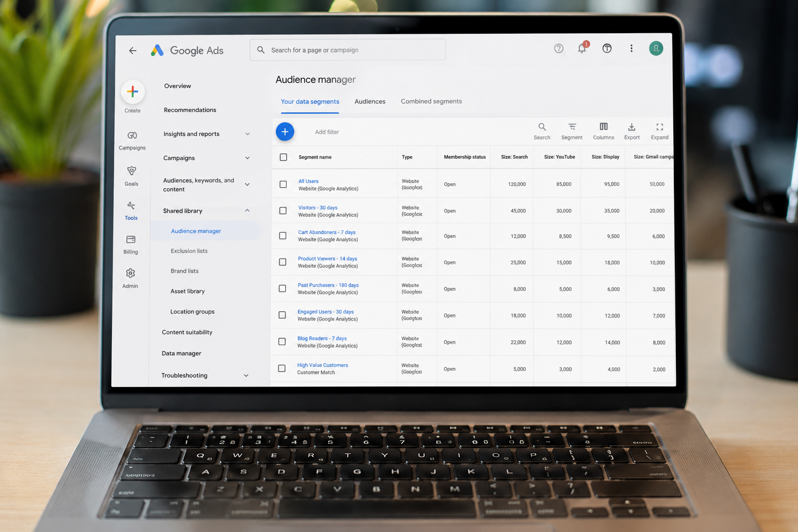Open the account avatar
The image size is (798, 532).
point(656,48)
